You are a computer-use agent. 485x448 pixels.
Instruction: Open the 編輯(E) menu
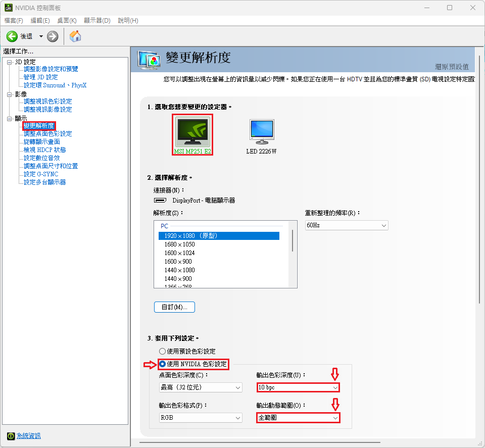click(40, 20)
